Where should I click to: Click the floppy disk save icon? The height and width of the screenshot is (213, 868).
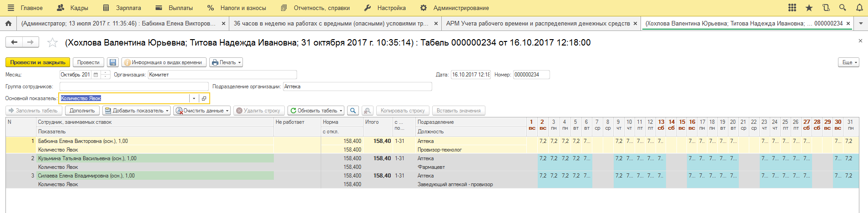(x=113, y=62)
